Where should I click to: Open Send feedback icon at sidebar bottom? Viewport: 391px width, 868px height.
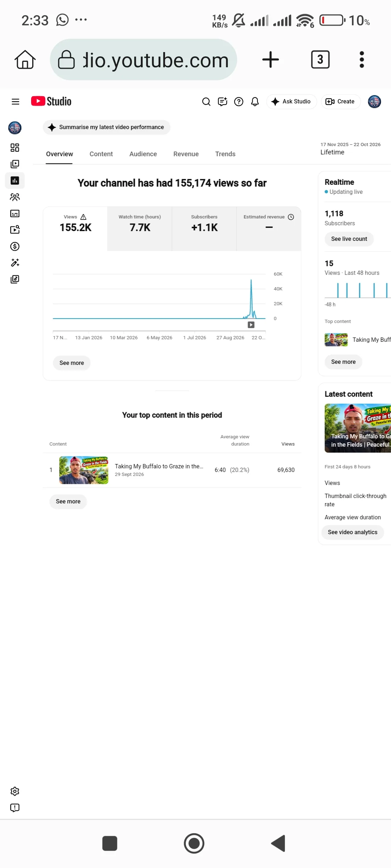(x=15, y=808)
